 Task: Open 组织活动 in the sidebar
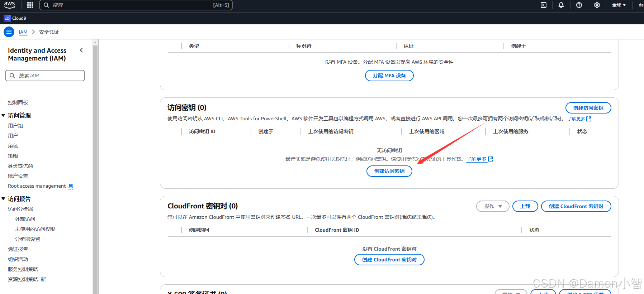[x=18, y=259]
